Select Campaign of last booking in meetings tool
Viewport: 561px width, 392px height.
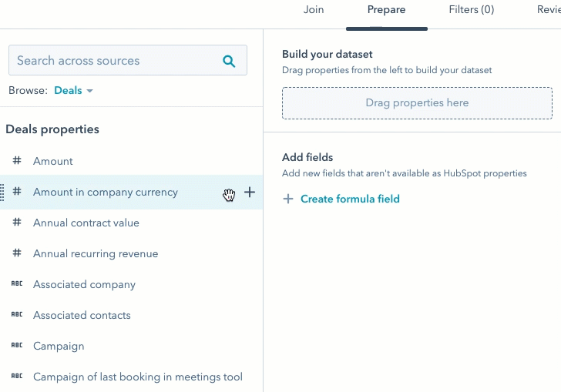click(x=137, y=377)
